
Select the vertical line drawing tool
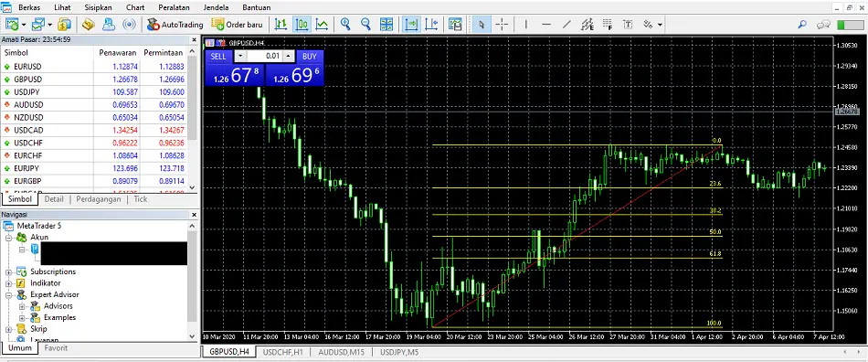point(526,25)
